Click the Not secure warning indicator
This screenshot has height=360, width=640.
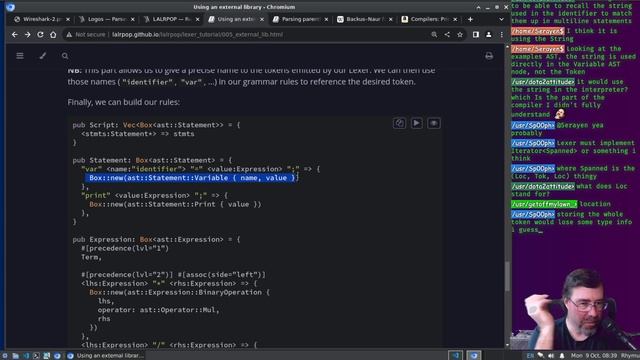[86, 35]
